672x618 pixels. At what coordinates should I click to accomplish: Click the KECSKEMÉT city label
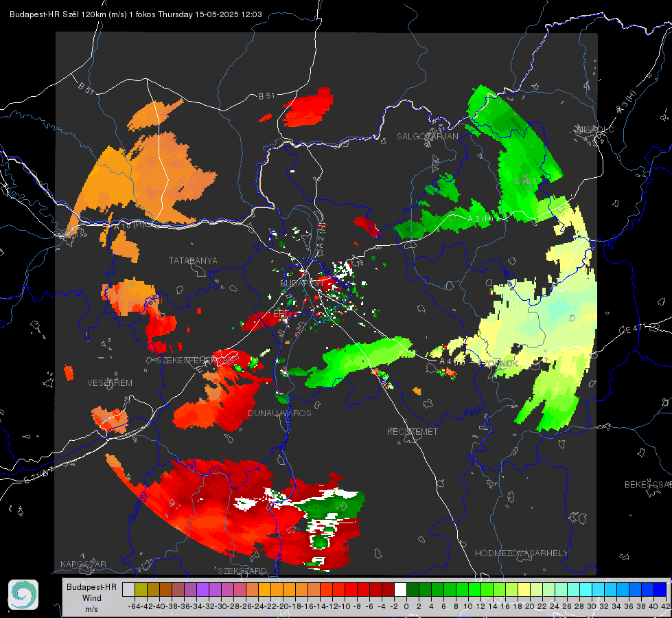413,432
